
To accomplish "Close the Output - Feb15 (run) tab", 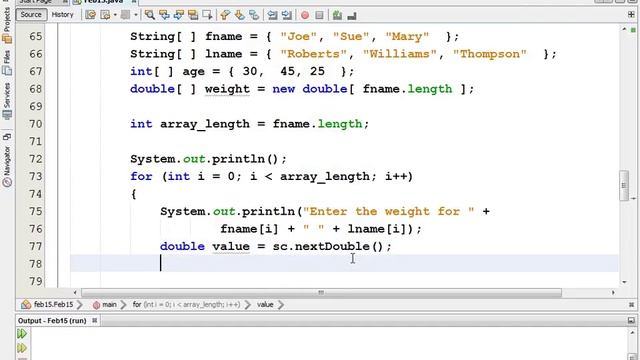I will [94, 320].
